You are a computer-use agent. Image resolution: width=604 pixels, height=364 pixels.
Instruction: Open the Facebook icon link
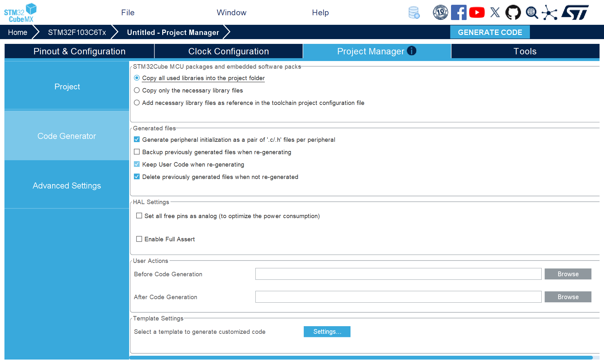[459, 13]
